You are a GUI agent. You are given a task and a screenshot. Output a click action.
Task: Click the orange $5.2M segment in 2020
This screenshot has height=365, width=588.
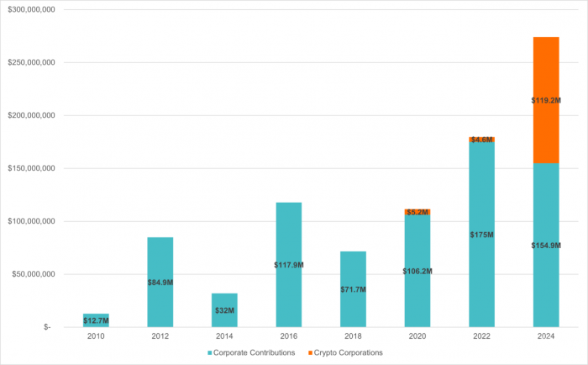[417, 212]
